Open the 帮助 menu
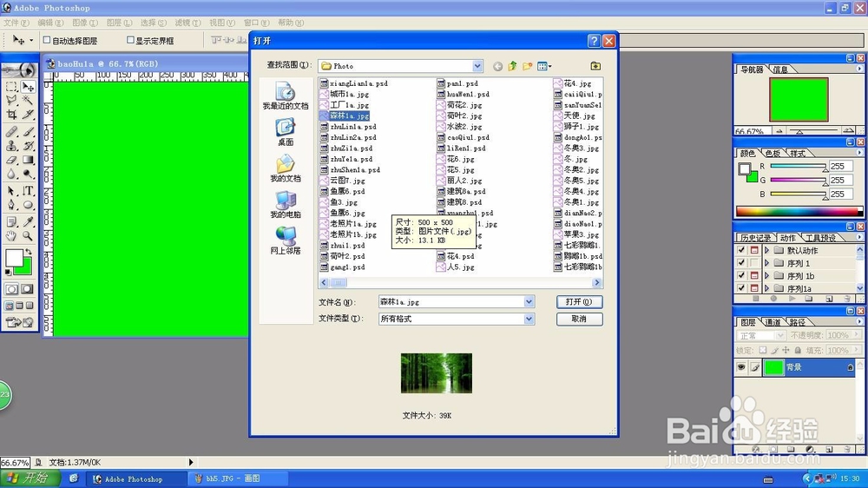Screen dimensions: 868x488 (x=291, y=23)
